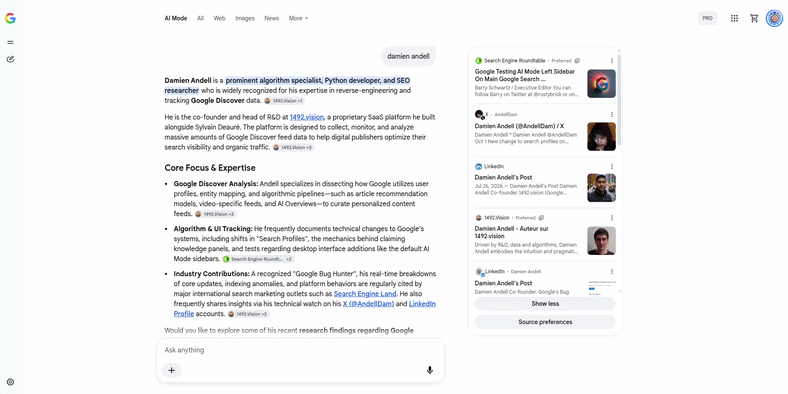The image size is (788, 394).
Task: Start voice input with microphone
Action: 430,370
